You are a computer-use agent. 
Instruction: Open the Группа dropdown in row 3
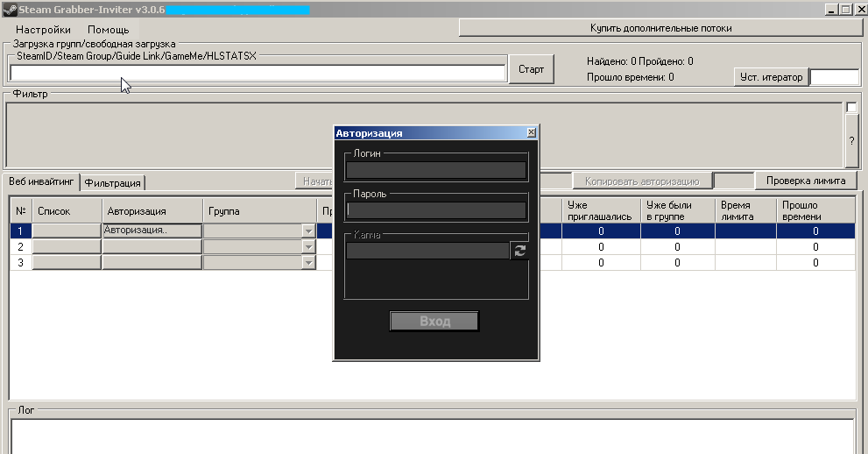point(308,262)
